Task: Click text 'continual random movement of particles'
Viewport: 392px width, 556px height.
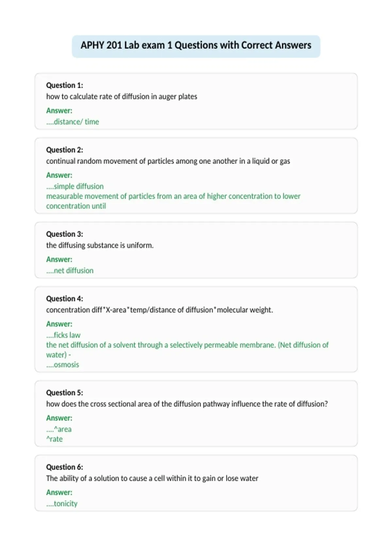Action: point(110,161)
